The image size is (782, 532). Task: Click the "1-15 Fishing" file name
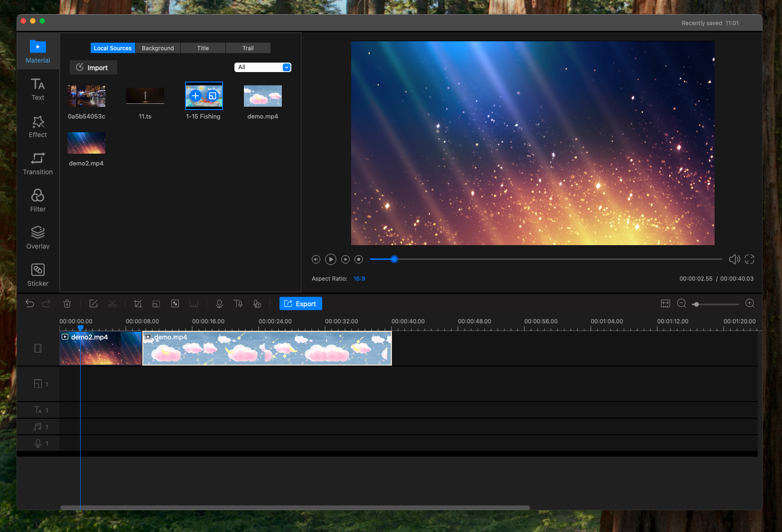tap(203, 117)
